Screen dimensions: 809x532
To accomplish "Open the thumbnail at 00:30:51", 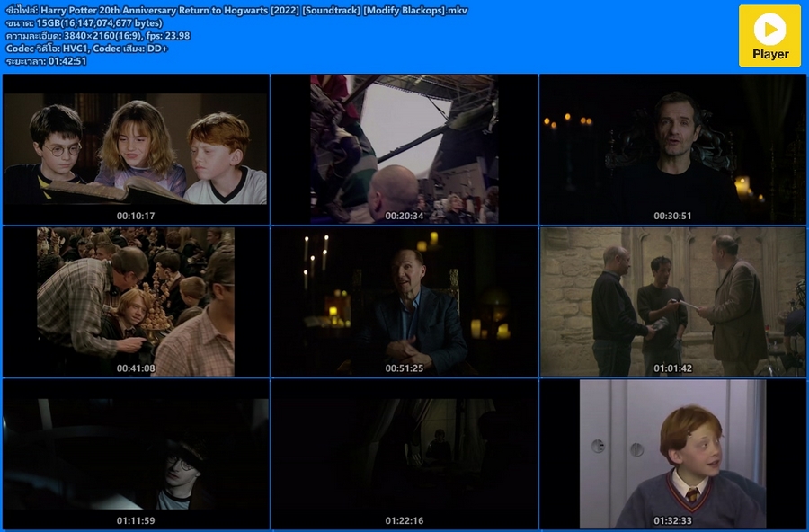I will pos(672,149).
